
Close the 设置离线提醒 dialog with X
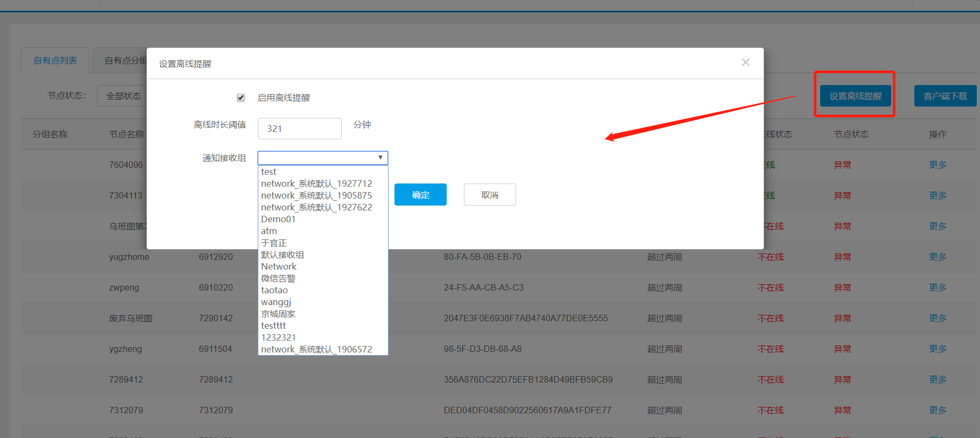[x=745, y=62]
